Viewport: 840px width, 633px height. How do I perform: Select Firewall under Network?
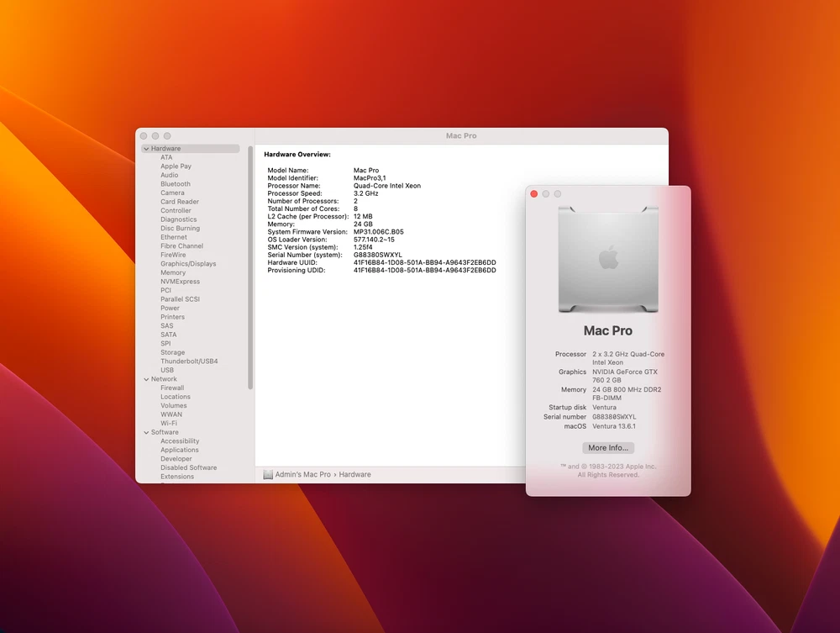point(172,388)
